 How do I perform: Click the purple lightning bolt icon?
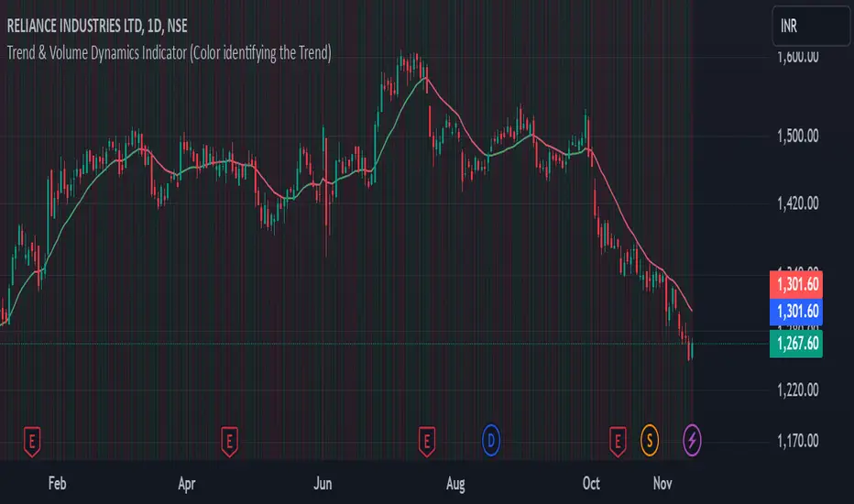click(692, 440)
